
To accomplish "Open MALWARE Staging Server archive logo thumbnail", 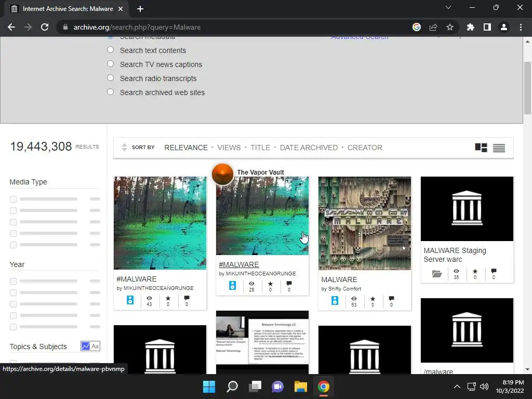I will coord(467,209).
